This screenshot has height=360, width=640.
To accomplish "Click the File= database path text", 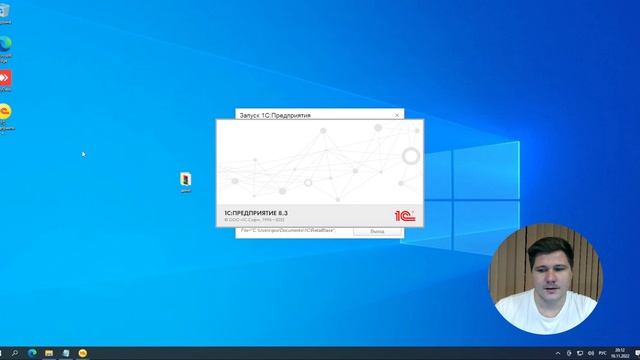I will tap(288, 231).
